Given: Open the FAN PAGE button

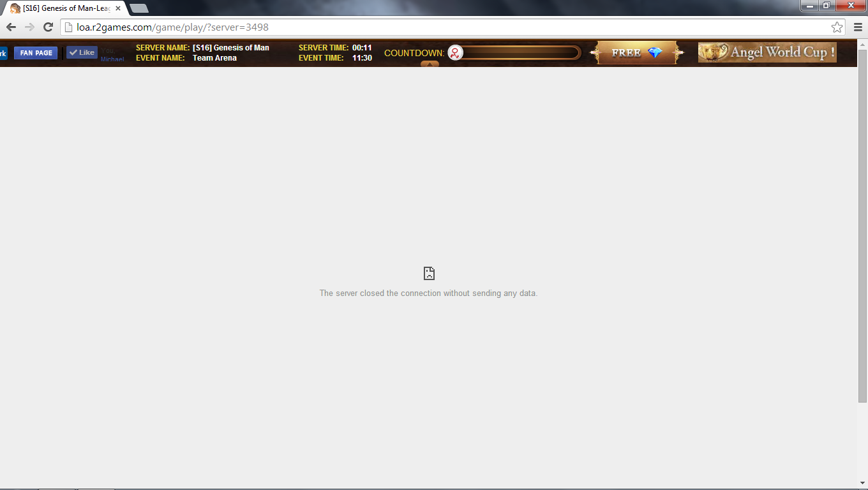Looking at the screenshot, I should (x=36, y=53).
